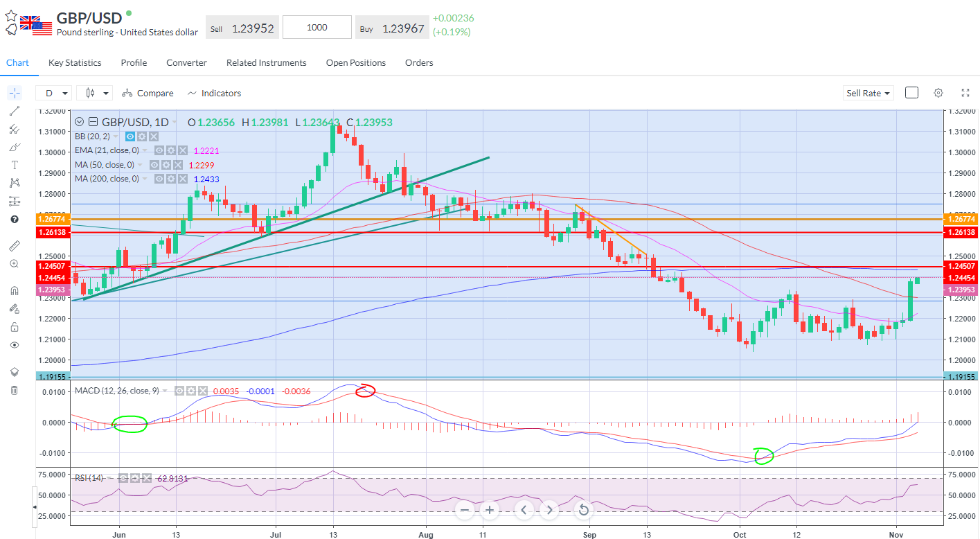980x539 pixels.
Task: Remove the RSI (14) indicator
Action: point(147,478)
